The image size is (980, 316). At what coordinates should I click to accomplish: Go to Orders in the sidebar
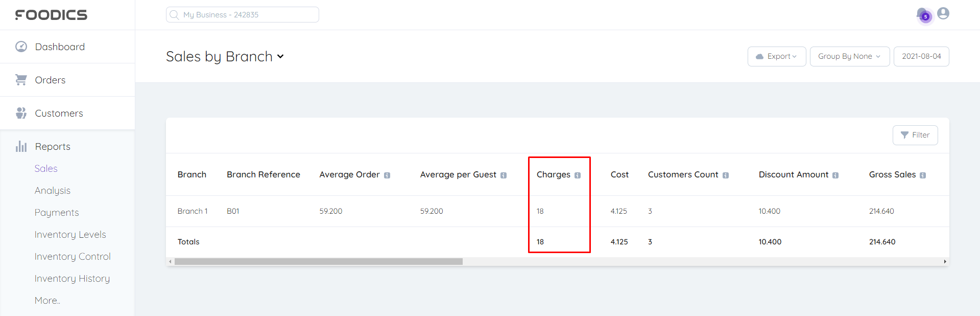coord(50,80)
